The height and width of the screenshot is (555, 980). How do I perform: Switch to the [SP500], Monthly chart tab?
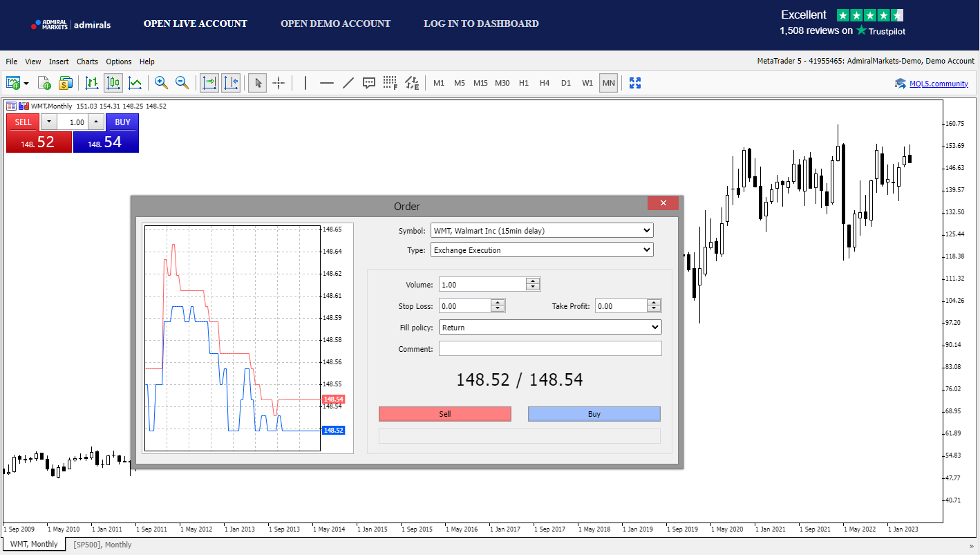pyautogui.click(x=102, y=545)
